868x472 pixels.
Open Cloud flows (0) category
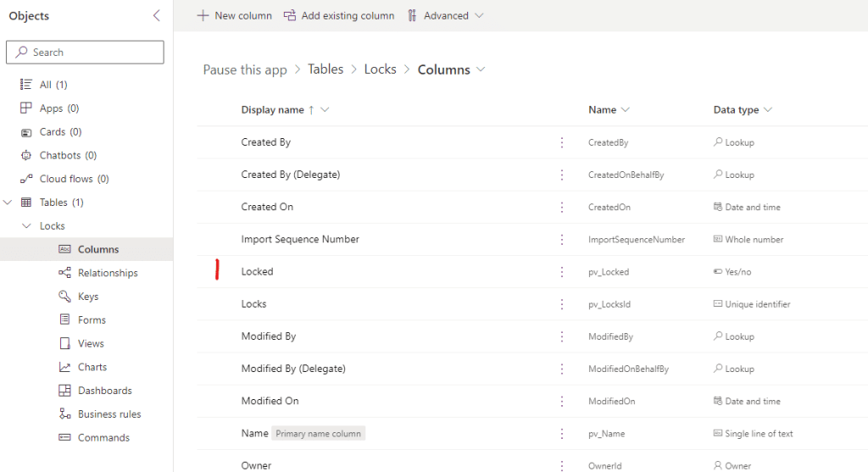point(64,179)
